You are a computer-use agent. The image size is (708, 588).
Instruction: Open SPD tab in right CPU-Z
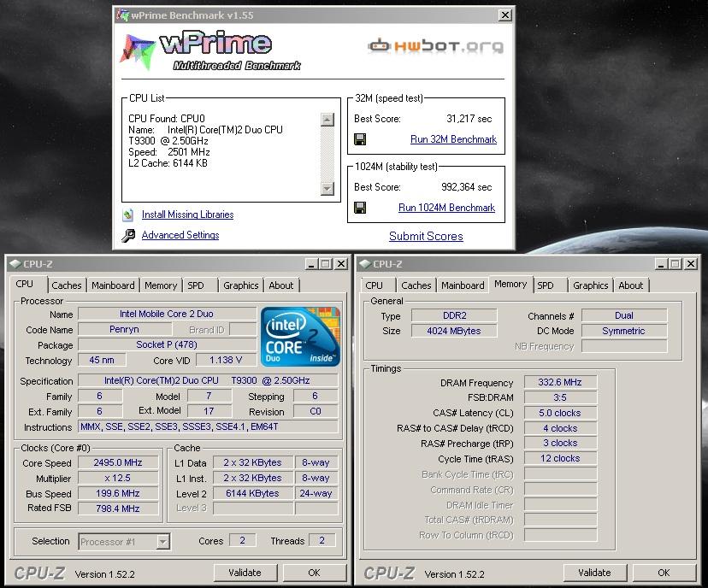pos(550,285)
